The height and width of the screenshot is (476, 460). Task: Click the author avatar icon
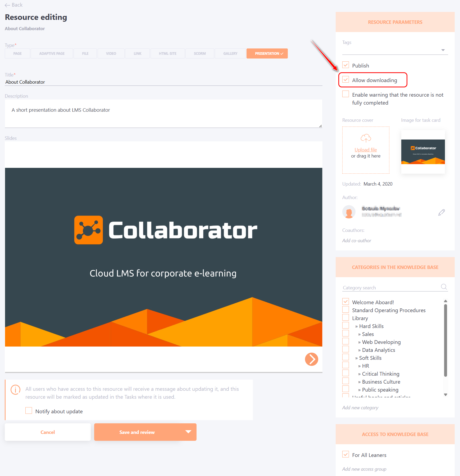349,212
